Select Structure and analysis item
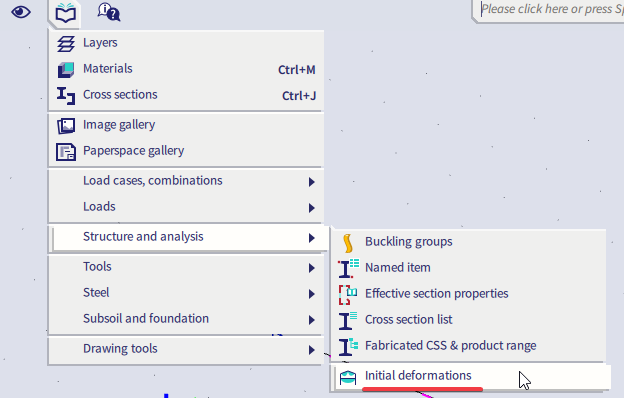Viewport: 624px width, 398px height. [x=189, y=237]
